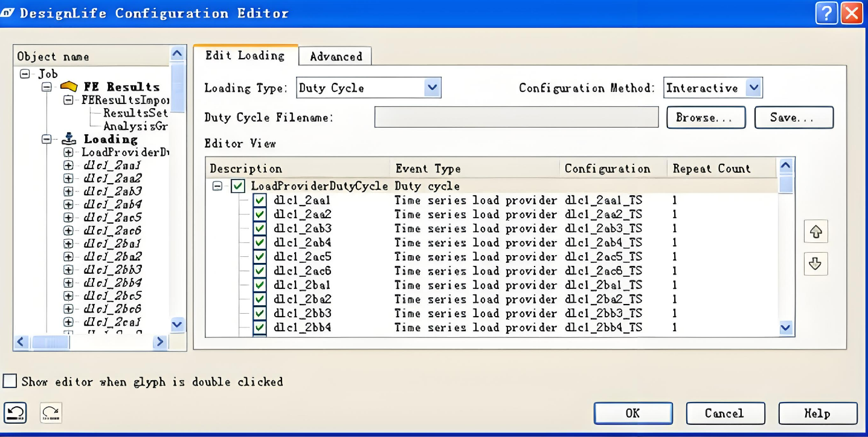This screenshot has height=437, width=868.
Task: Click the move-up arrow icon
Action: tap(815, 232)
